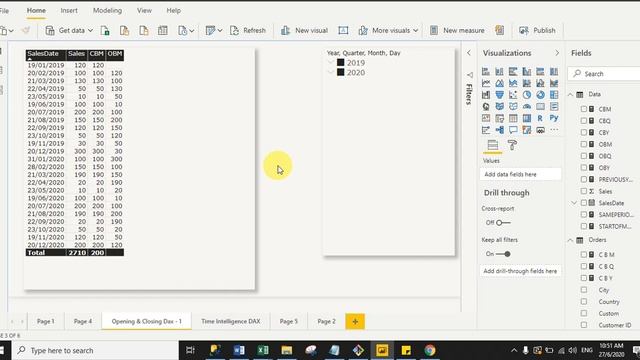Click the Quick measure toolbar icon
The image size is (640, 360).
pyautogui.click(x=500, y=31)
